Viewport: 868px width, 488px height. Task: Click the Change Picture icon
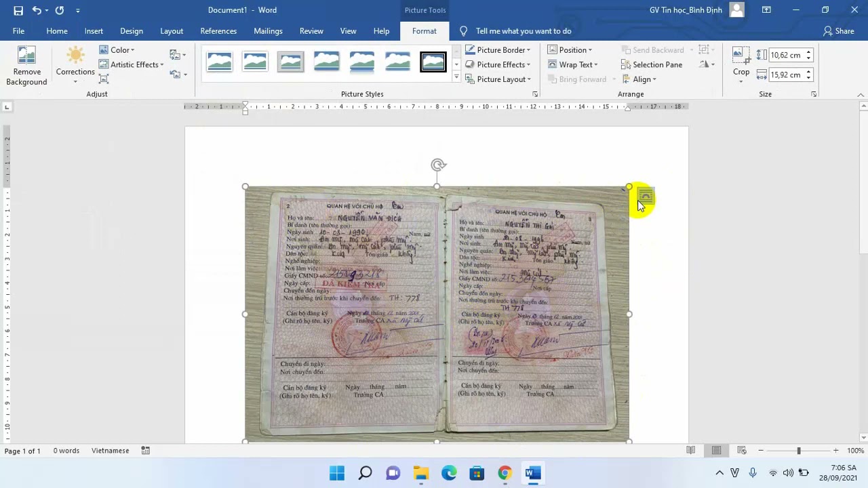tap(178, 55)
